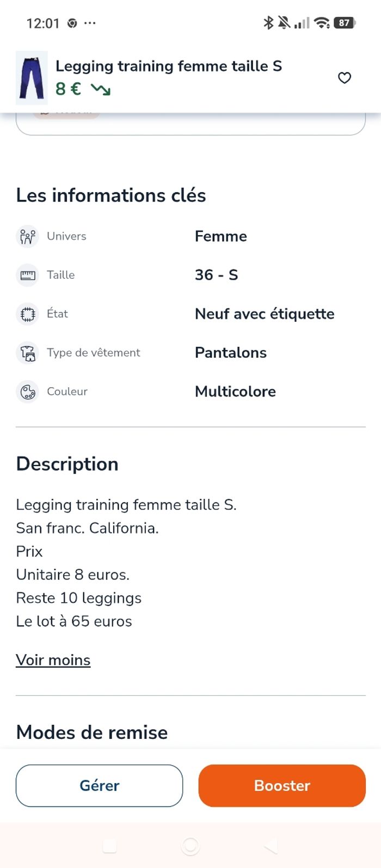Tap the Modes de remise section heading
This screenshot has height=868, width=381.
click(x=92, y=732)
